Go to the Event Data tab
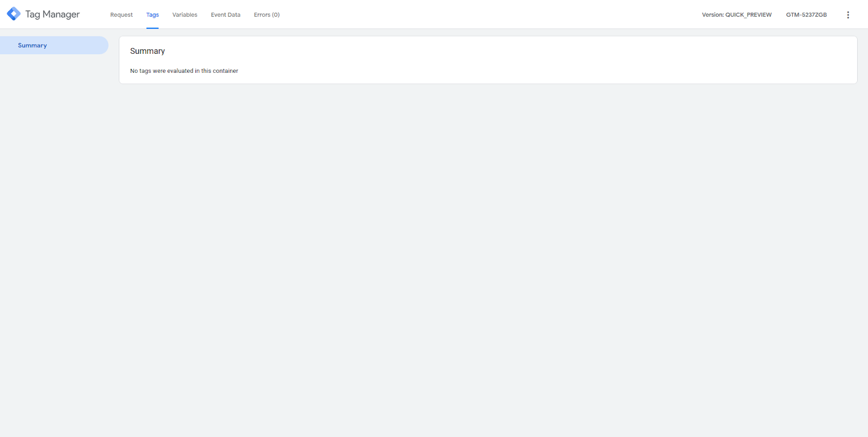This screenshot has height=437, width=868. (x=226, y=15)
